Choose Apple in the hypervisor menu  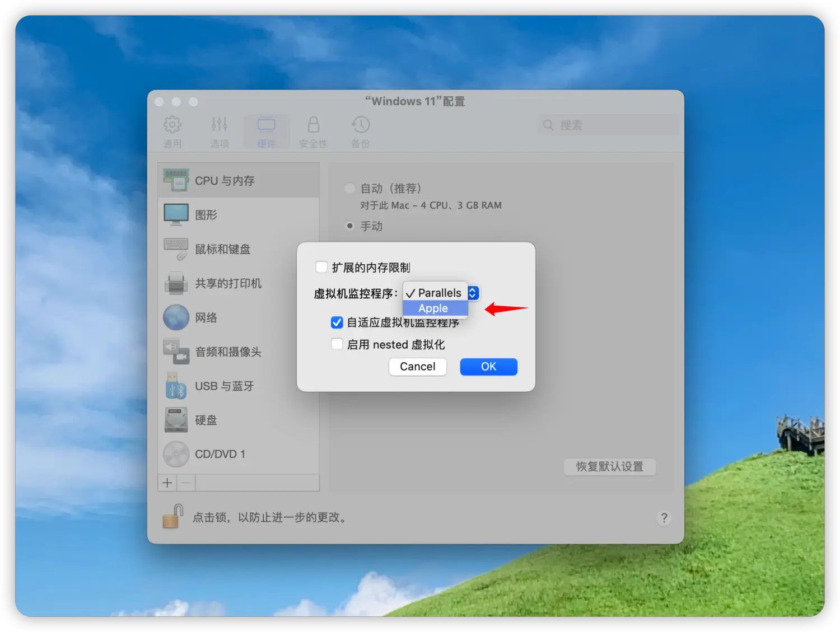click(x=435, y=308)
